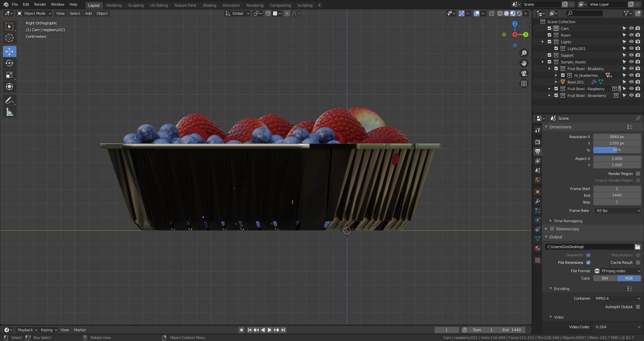The width and height of the screenshot is (644, 341).
Task: Pin the Scene properties panel
Action: point(638,118)
